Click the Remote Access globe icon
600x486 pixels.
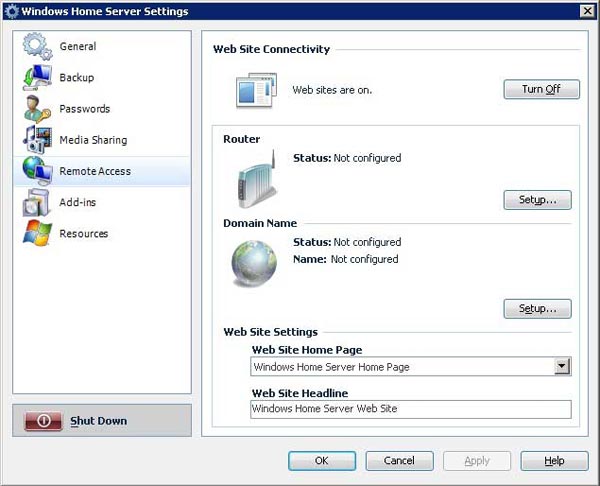coord(37,171)
